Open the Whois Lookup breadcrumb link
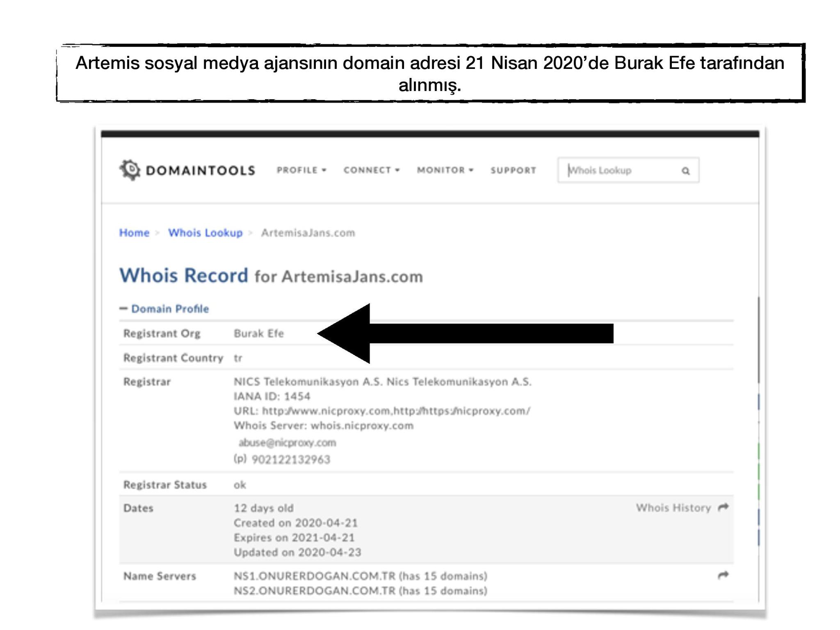 [x=205, y=233]
